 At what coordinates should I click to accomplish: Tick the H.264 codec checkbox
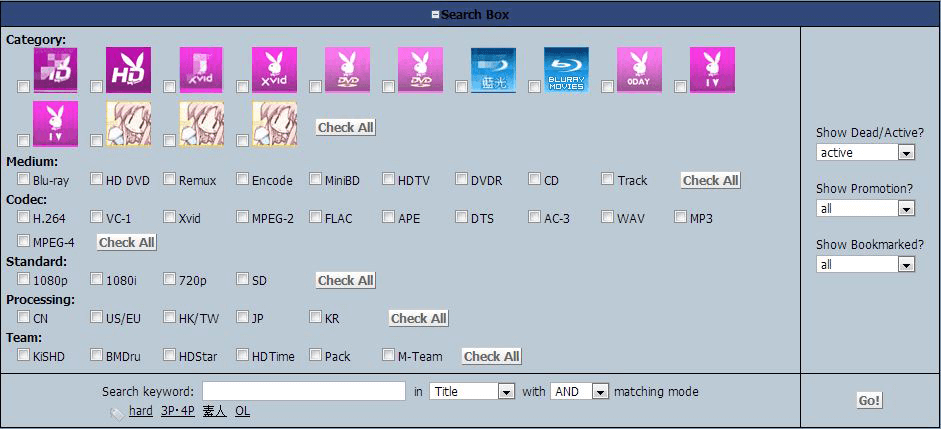[x=23, y=217]
